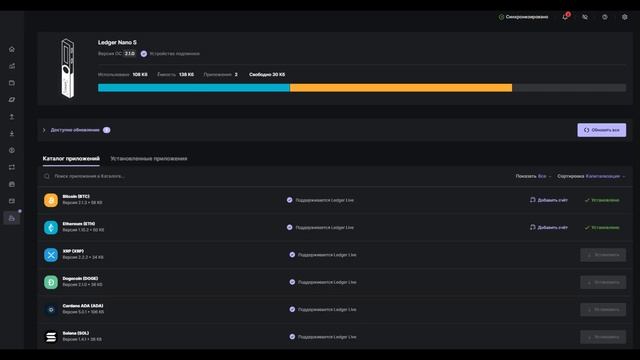640x360 pixels.
Task: Click the Send up-arrow sidebar icon
Action: click(12, 117)
